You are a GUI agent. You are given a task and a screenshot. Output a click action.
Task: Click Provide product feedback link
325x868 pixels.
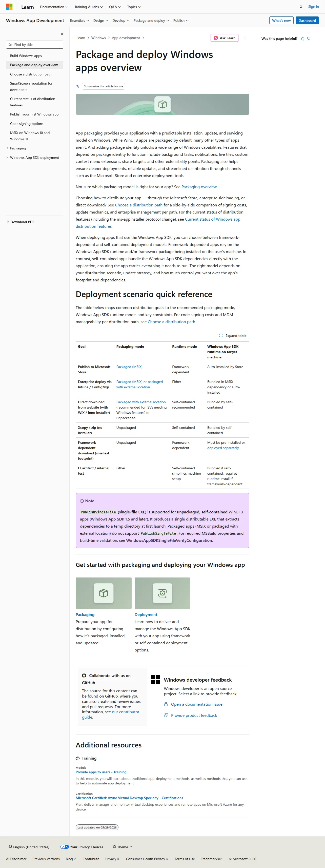pos(194,715)
